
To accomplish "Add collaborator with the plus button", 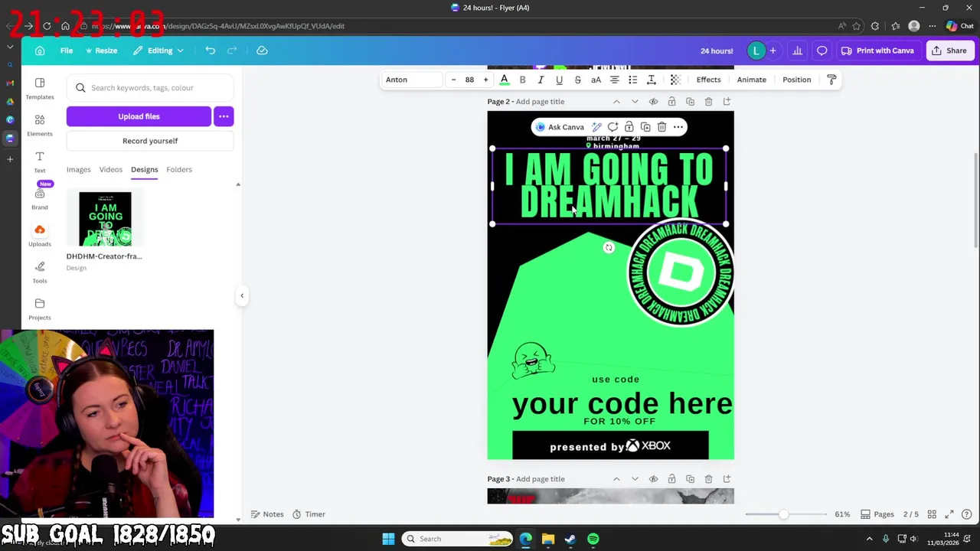I will [x=773, y=51].
